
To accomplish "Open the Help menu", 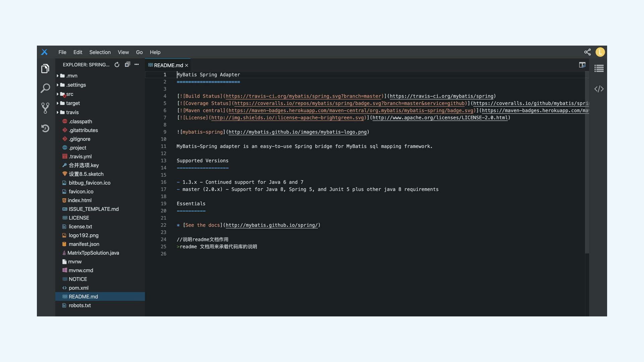I will pos(155,52).
